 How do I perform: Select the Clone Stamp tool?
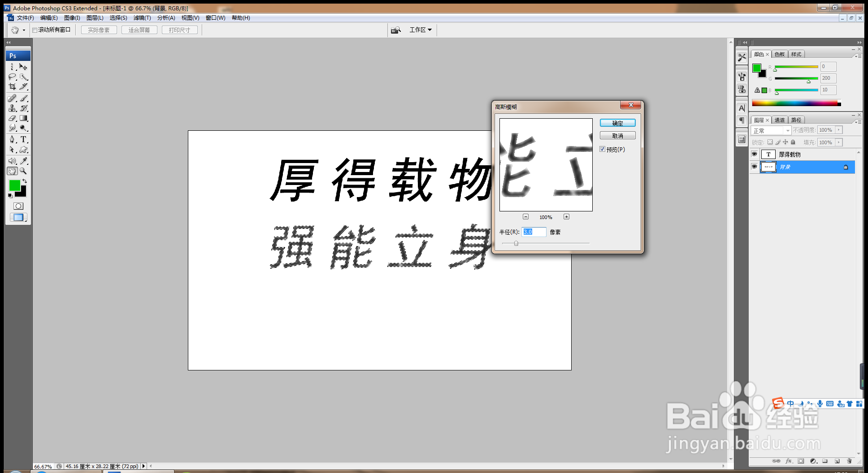click(x=13, y=108)
